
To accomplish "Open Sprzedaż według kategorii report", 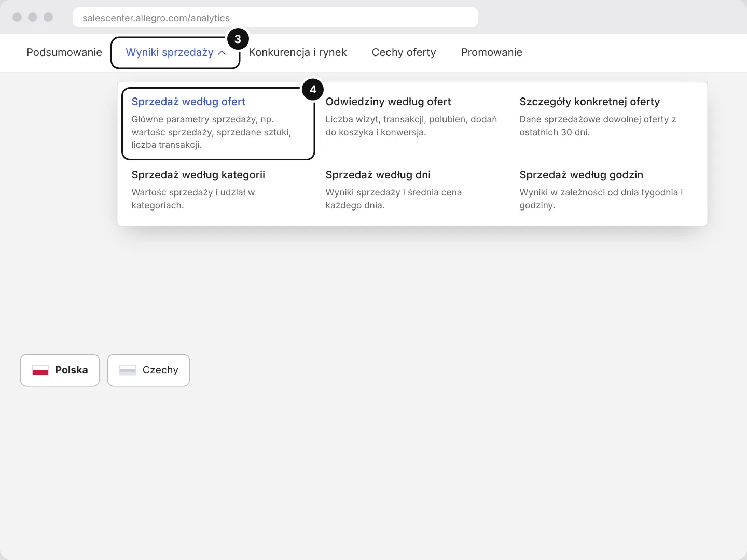I will 198,175.
